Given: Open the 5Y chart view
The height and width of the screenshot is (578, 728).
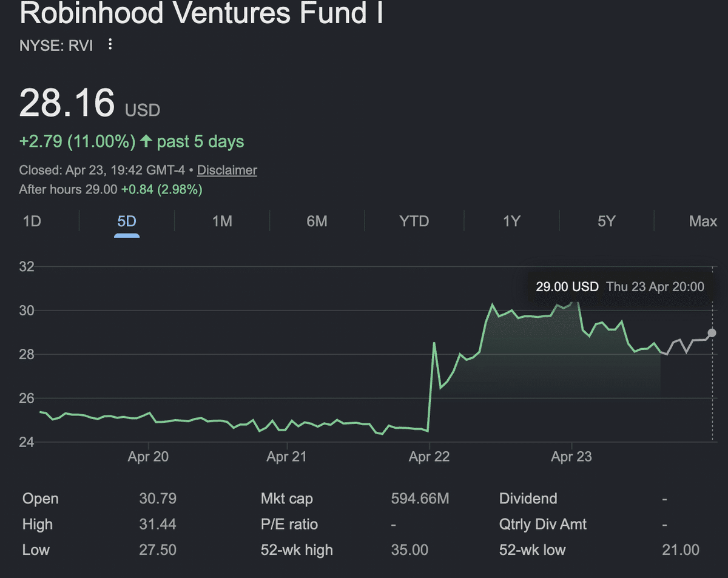Looking at the screenshot, I should click(x=606, y=221).
